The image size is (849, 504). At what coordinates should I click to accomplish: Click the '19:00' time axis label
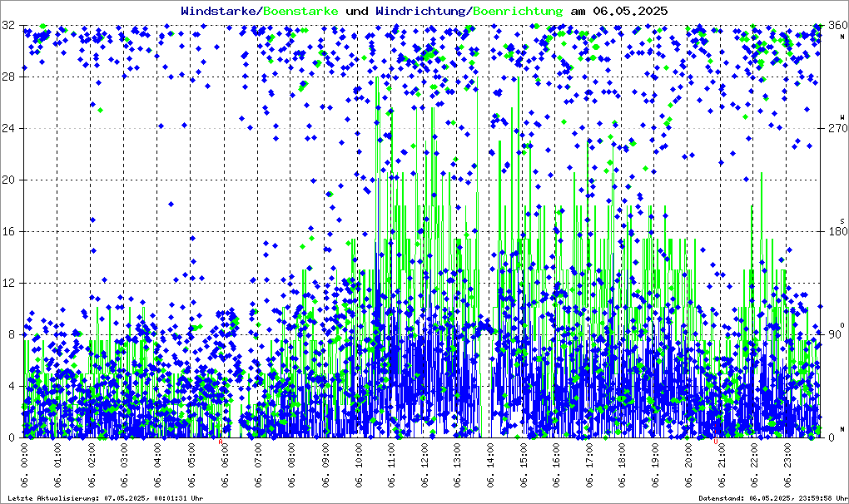(x=655, y=456)
